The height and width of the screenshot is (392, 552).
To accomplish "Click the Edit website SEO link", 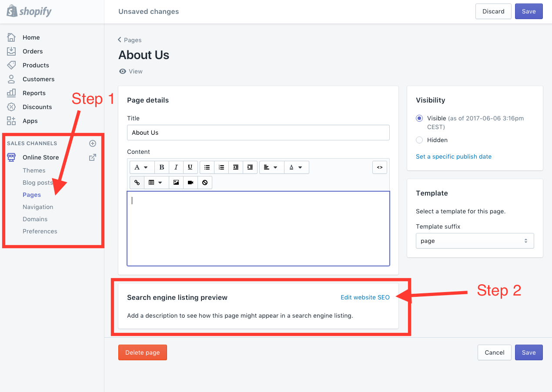I will tap(365, 297).
